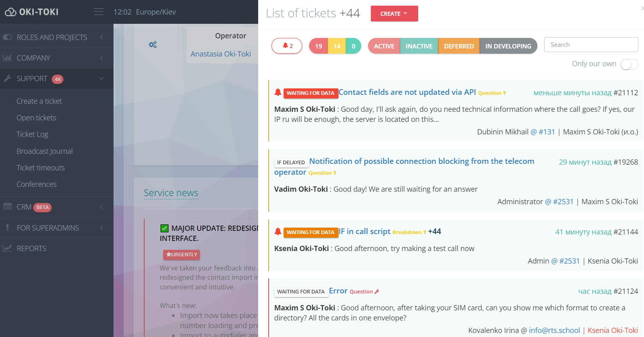Collapse the Support menu chevron

(x=101, y=78)
